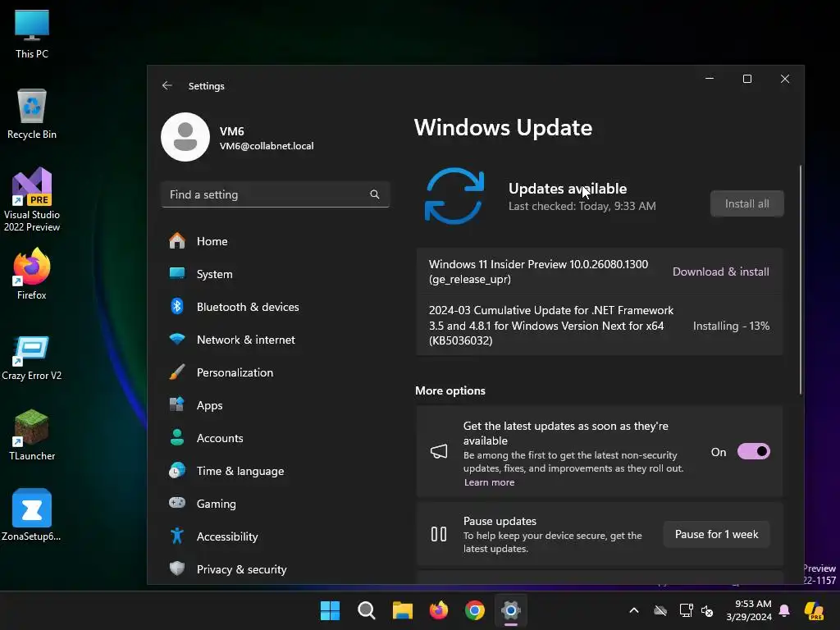Select the Recycle Bin desktop icon
This screenshot has width=840, height=630.
coord(32,114)
